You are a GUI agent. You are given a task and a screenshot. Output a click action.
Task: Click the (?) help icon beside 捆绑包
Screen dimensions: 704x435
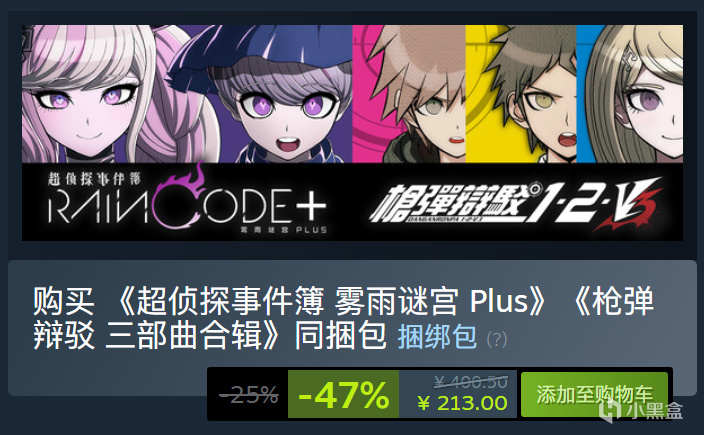click(x=497, y=339)
